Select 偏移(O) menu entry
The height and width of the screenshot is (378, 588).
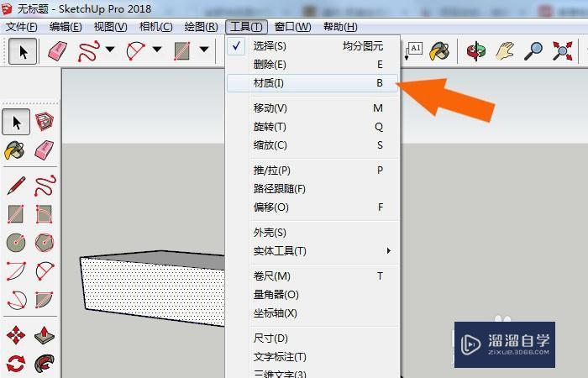[312, 207]
